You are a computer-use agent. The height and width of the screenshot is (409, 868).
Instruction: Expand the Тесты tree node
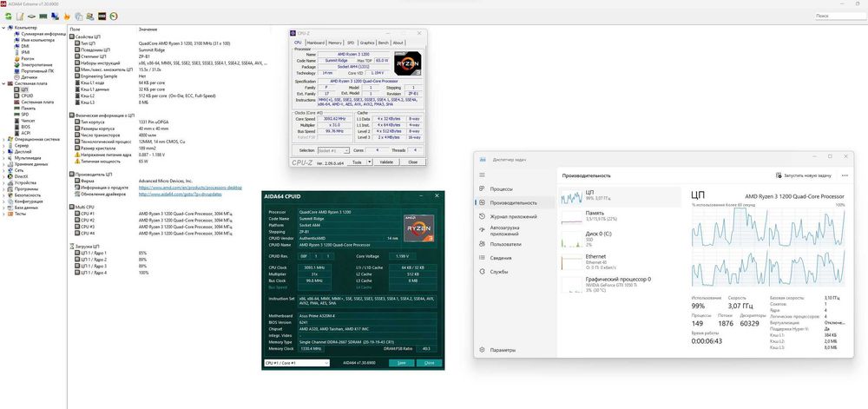[x=3, y=214]
